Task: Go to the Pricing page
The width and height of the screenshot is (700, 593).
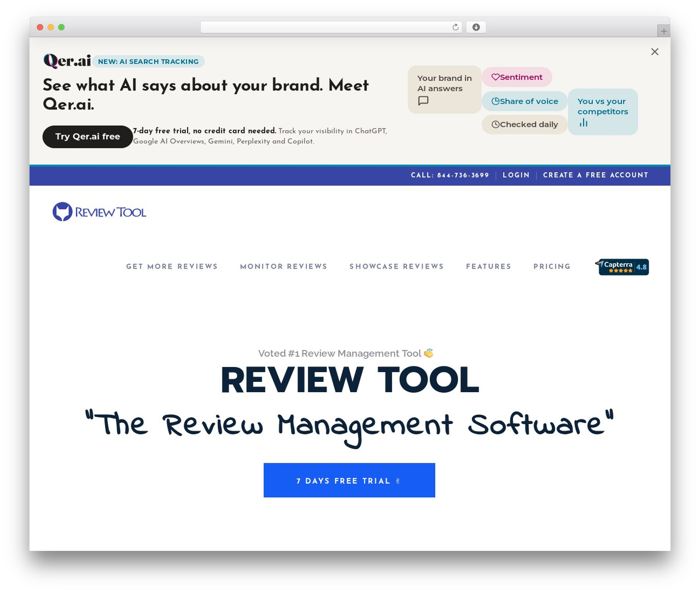Action: (x=552, y=266)
